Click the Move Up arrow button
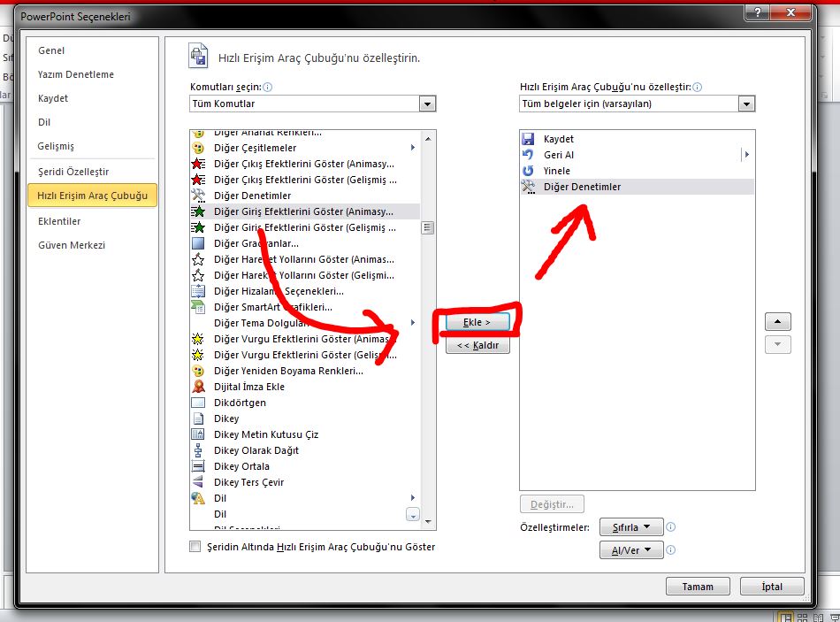The image size is (840, 622). pos(778,322)
